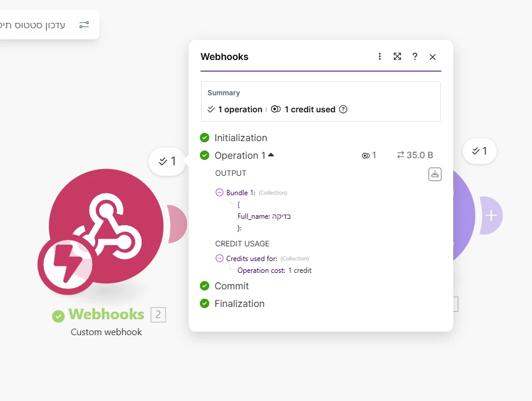Add another module with the plus button

(x=491, y=215)
